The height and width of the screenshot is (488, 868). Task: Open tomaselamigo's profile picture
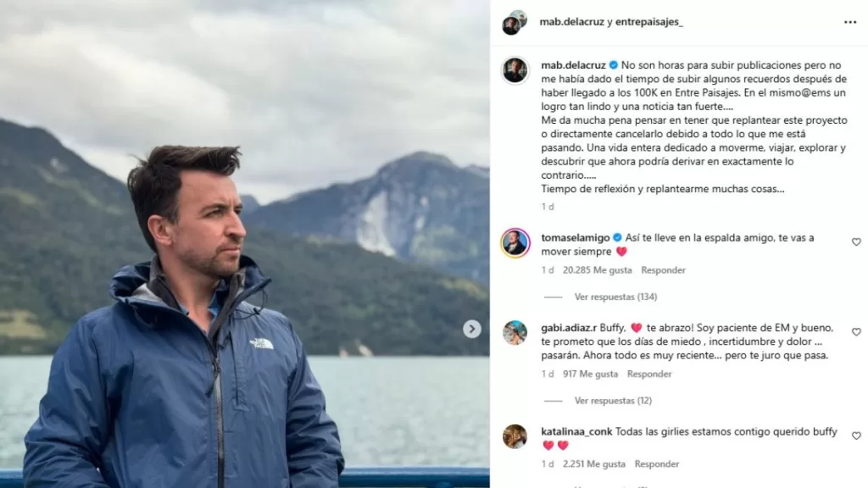(x=515, y=243)
